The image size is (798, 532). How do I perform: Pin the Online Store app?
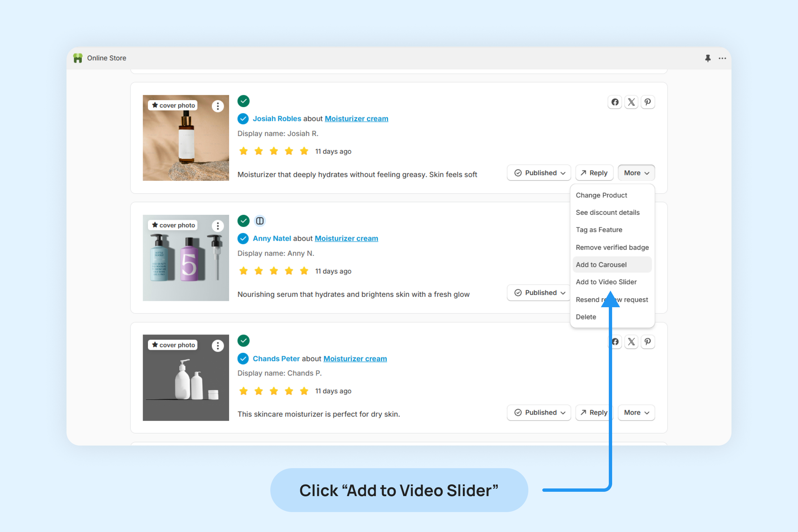tap(708, 59)
